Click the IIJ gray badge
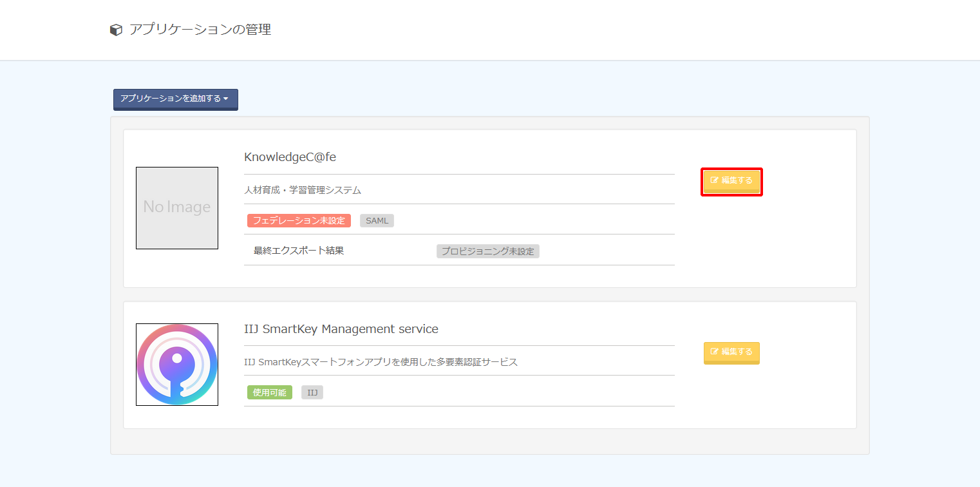 pyautogui.click(x=312, y=392)
